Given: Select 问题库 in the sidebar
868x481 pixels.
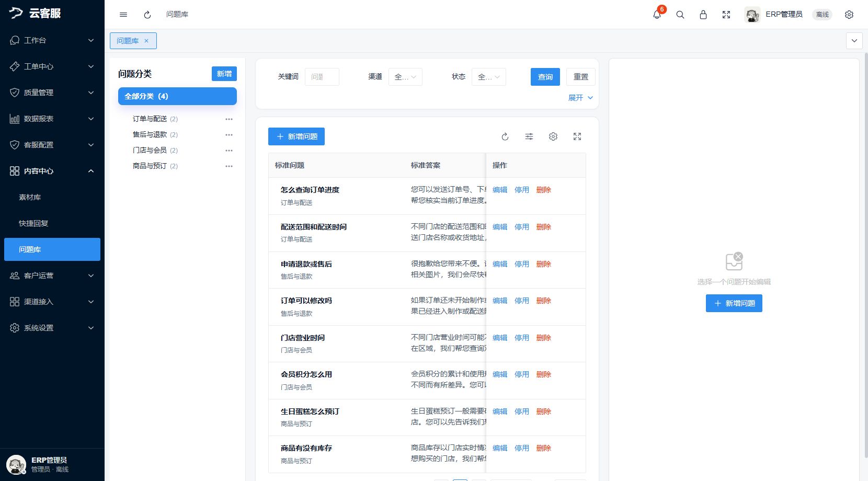Looking at the screenshot, I should 52,249.
